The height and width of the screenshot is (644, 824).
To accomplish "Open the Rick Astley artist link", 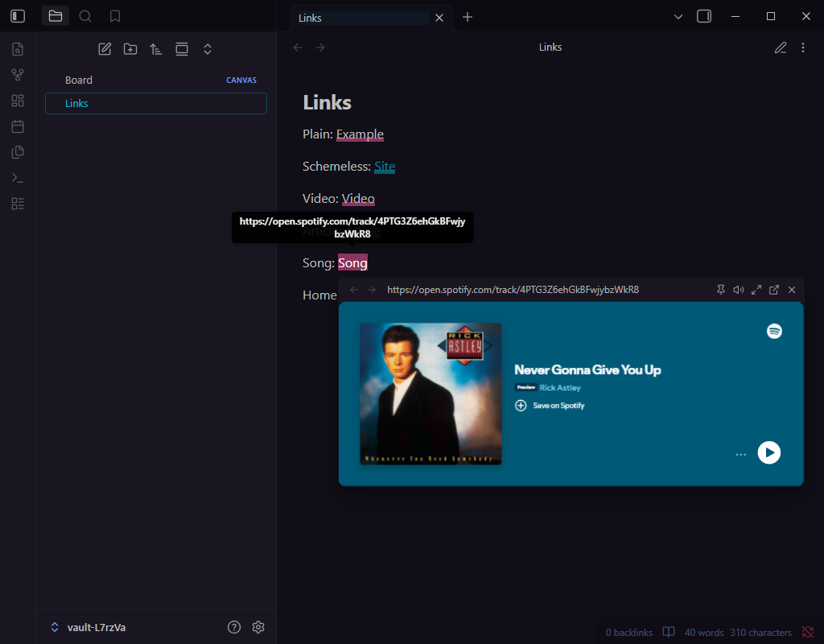I will pyautogui.click(x=560, y=387).
